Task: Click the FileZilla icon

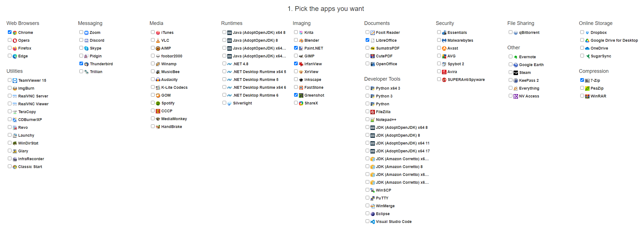Action: 373,112
